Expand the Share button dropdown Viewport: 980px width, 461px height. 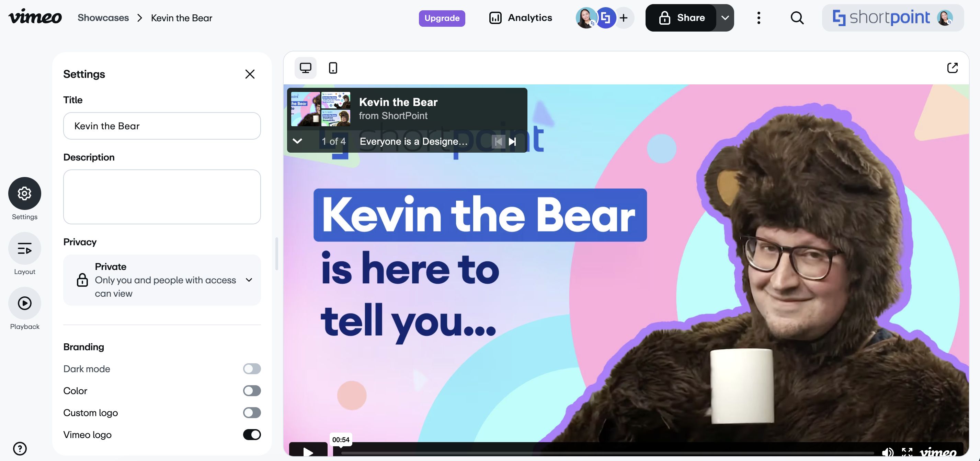[x=726, y=17]
